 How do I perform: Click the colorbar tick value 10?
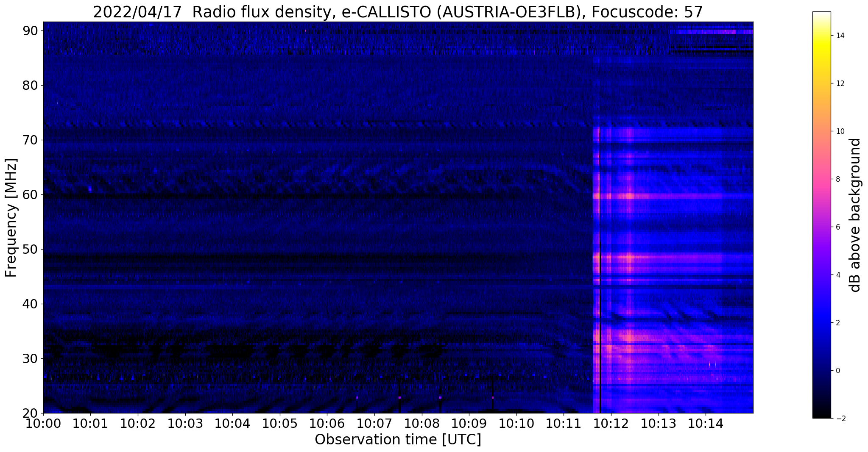pos(840,131)
